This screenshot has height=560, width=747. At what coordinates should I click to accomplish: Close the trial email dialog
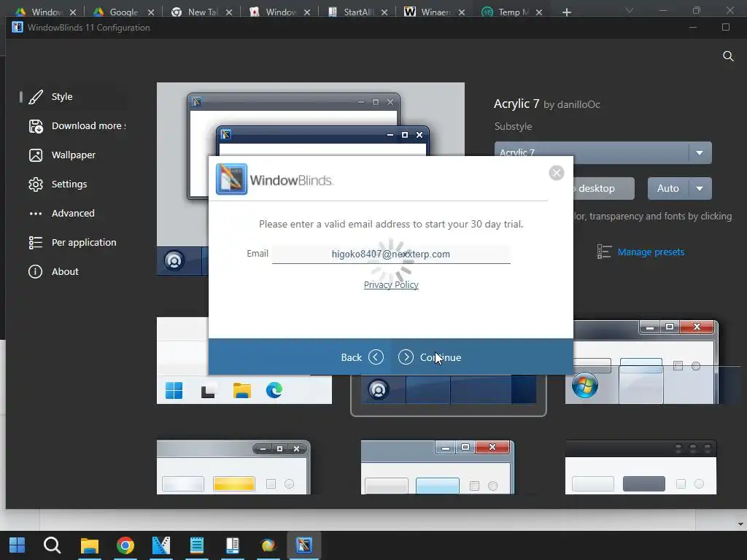click(556, 172)
